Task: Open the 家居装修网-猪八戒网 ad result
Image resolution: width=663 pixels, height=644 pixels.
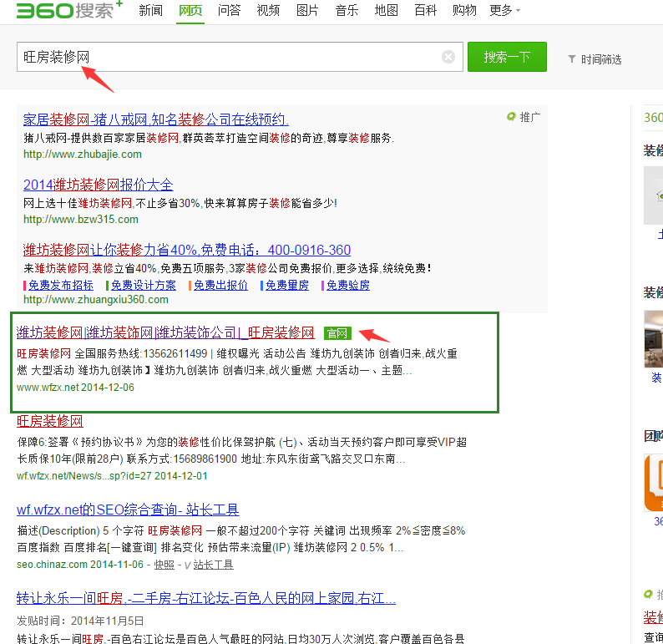Action: click(155, 119)
